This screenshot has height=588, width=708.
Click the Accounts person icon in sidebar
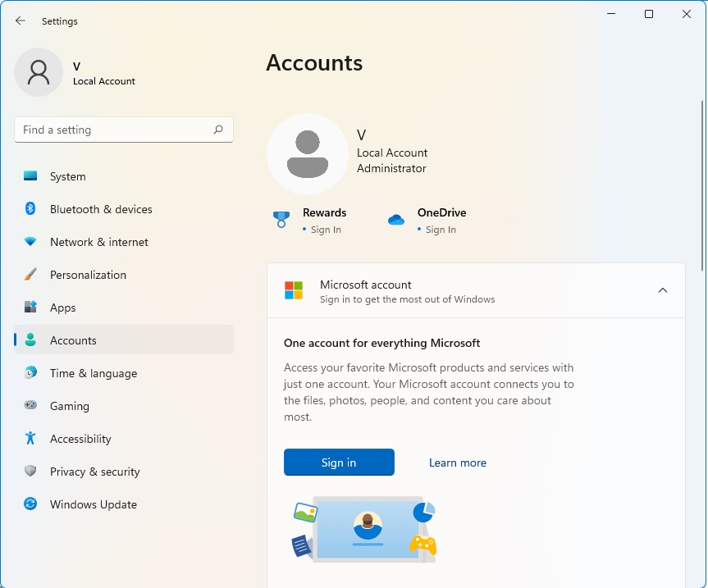tap(30, 340)
